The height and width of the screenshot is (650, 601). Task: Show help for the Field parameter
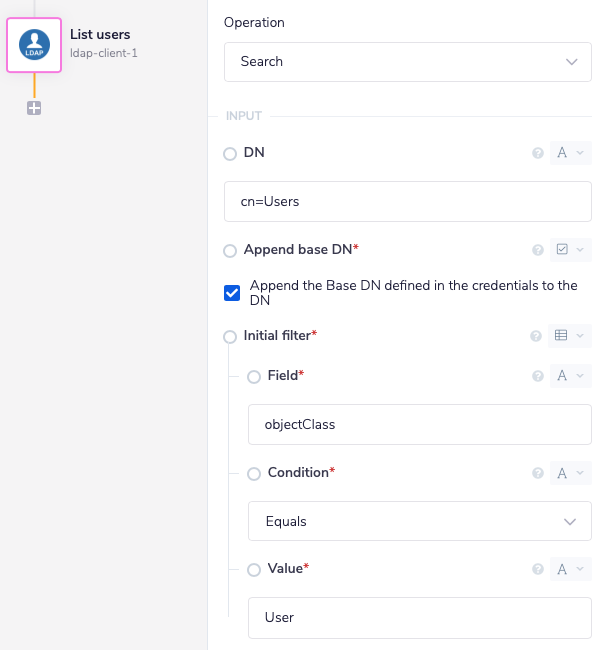(538, 376)
